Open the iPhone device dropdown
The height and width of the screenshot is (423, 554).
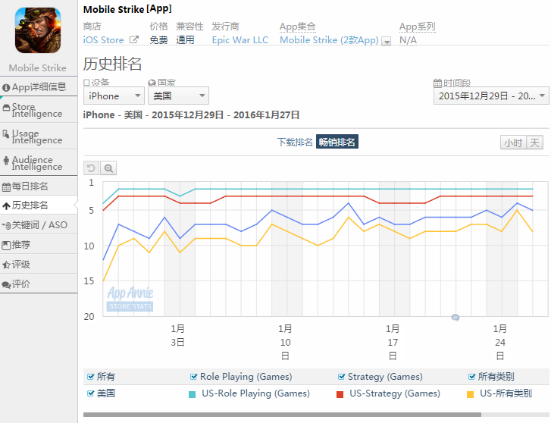(114, 96)
